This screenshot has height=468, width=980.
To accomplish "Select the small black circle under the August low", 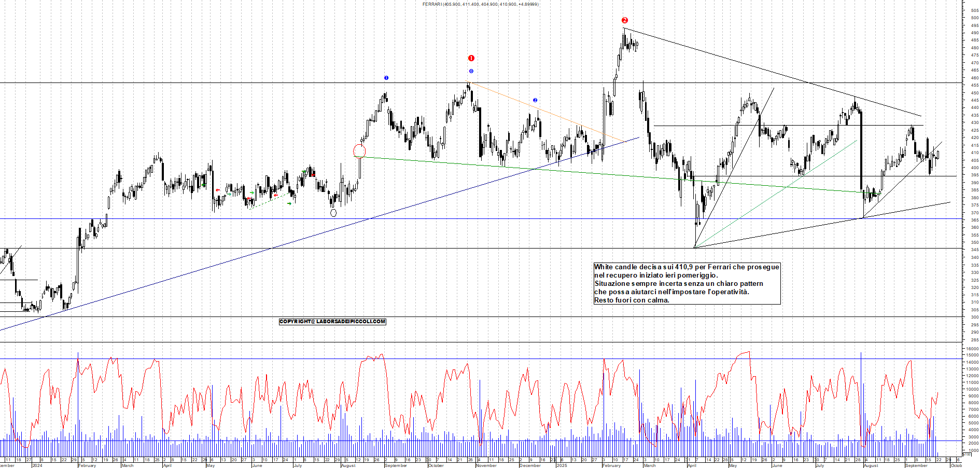I will tap(333, 213).
